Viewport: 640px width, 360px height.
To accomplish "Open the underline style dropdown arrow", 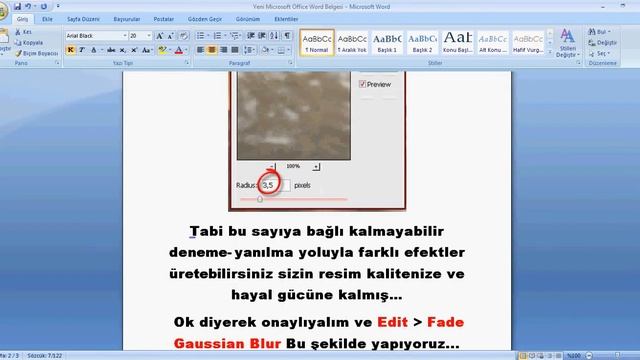I will (101, 50).
